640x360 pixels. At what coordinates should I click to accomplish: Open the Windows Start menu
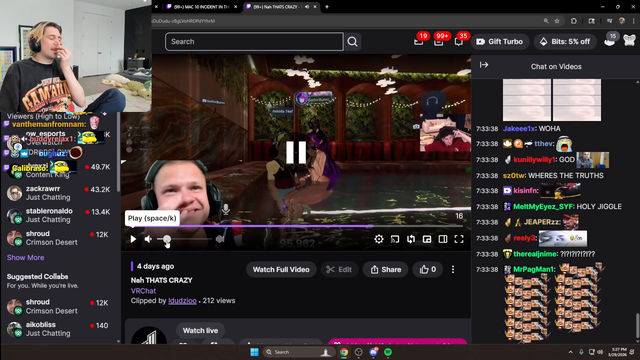[254, 352]
